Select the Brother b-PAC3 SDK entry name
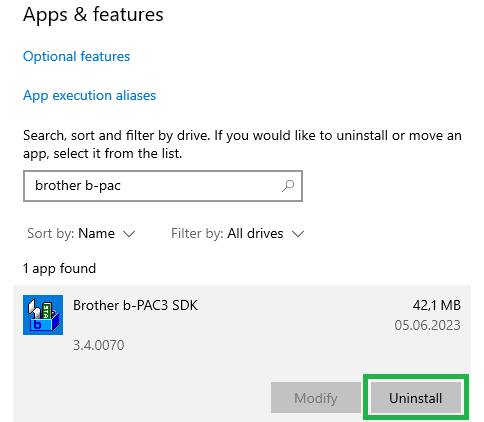This screenshot has width=484, height=422. (x=135, y=305)
